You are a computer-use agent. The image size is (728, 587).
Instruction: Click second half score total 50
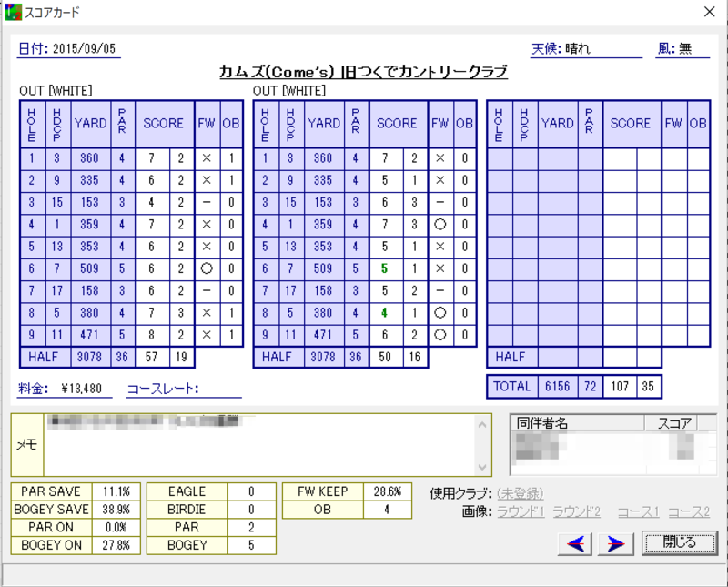pyautogui.click(x=385, y=357)
